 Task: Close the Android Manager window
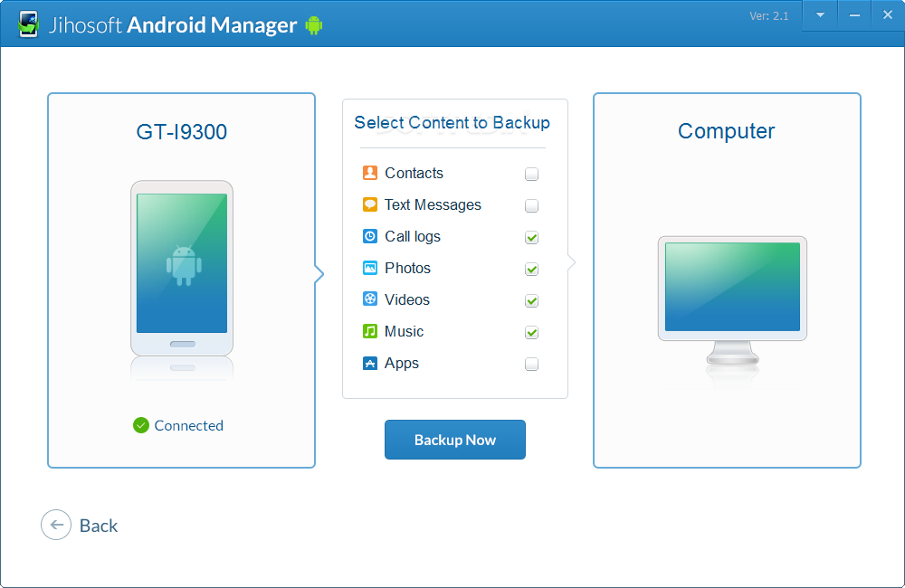[888, 15]
